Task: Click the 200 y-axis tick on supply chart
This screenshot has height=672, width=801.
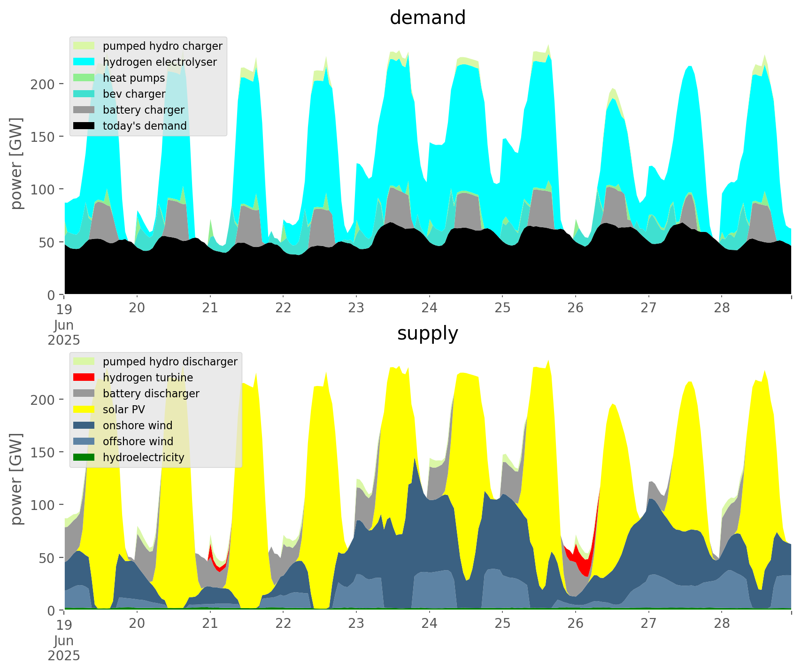Action: pyautogui.click(x=43, y=400)
